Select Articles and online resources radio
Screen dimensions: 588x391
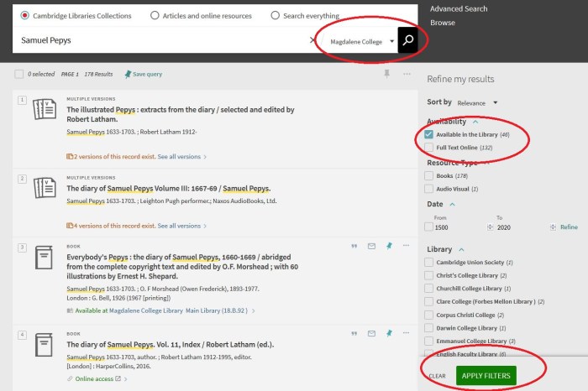[155, 15]
